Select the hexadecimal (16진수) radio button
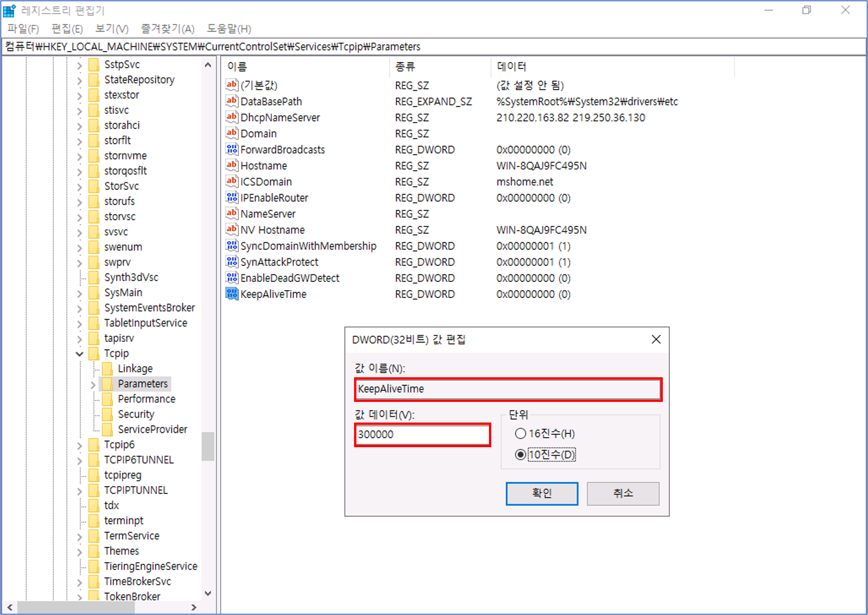 coord(520,433)
